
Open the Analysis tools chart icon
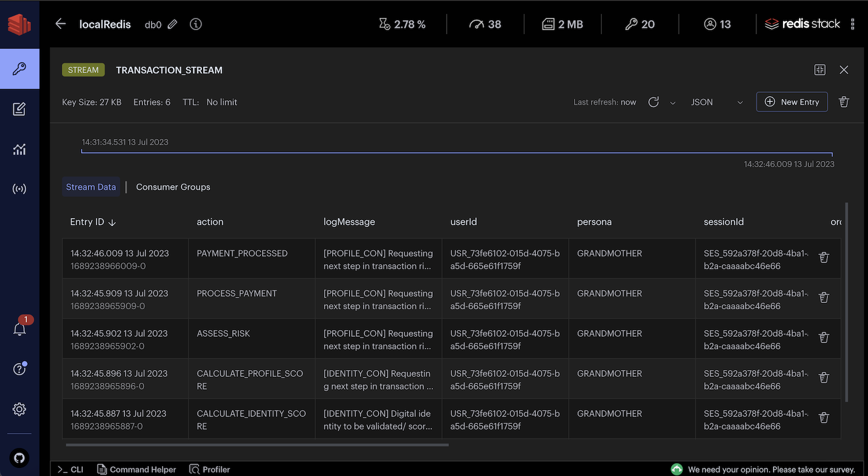19,149
